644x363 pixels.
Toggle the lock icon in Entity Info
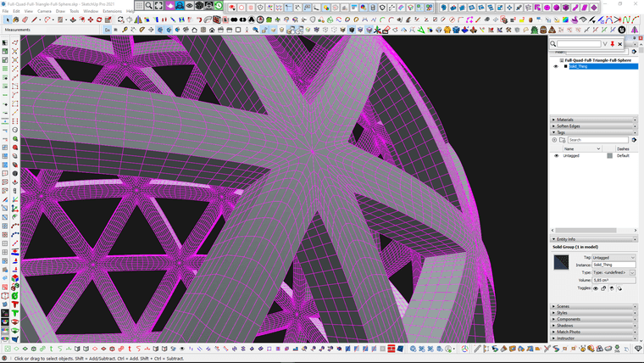tap(603, 288)
